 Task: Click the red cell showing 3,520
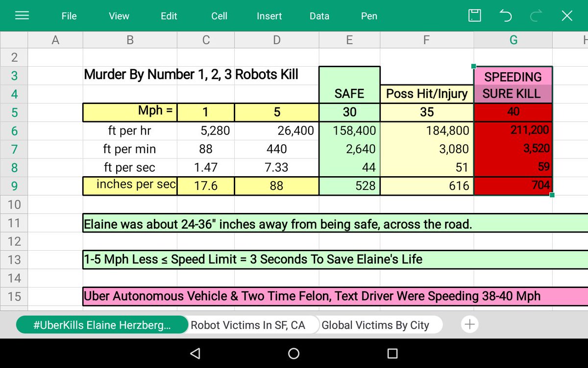[513, 149]
